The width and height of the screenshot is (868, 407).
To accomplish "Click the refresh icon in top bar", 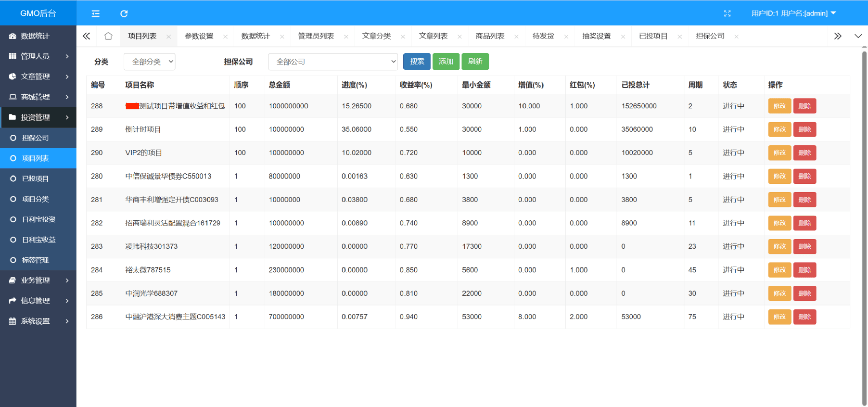I will click(124, 14).
